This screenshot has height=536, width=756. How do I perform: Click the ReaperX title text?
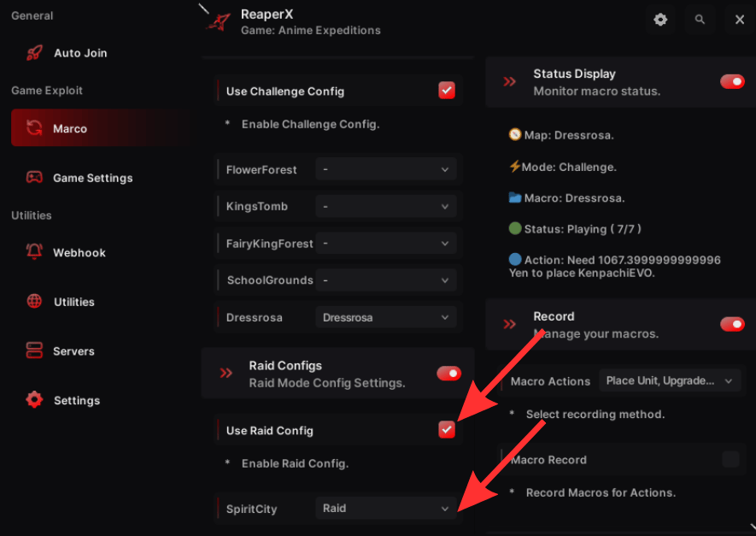point(267,14)
